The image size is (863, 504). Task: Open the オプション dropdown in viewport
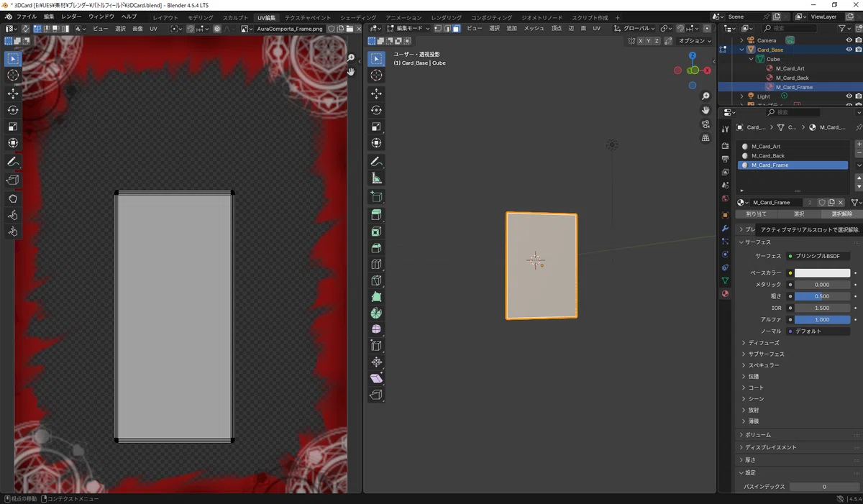click(694, 41)
